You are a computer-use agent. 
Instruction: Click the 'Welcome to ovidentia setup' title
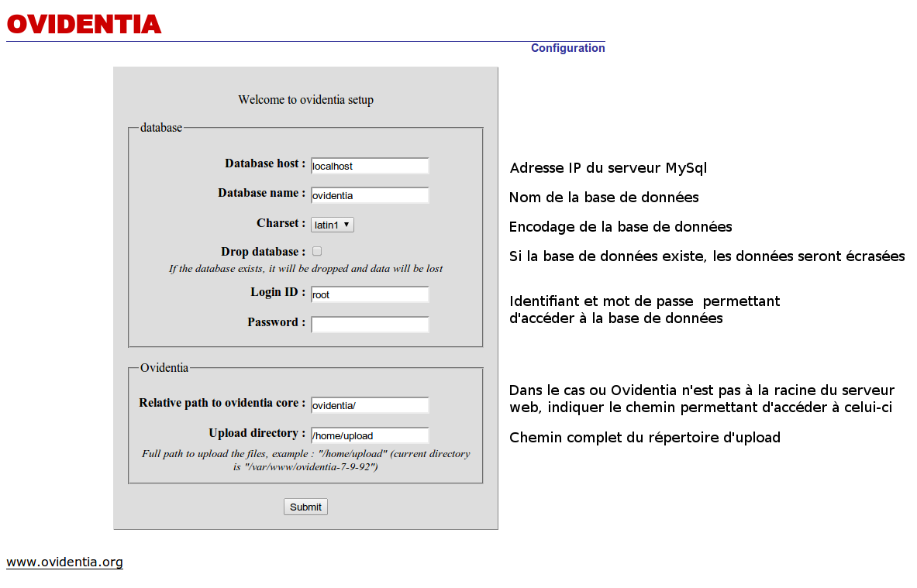pos(305,100)
